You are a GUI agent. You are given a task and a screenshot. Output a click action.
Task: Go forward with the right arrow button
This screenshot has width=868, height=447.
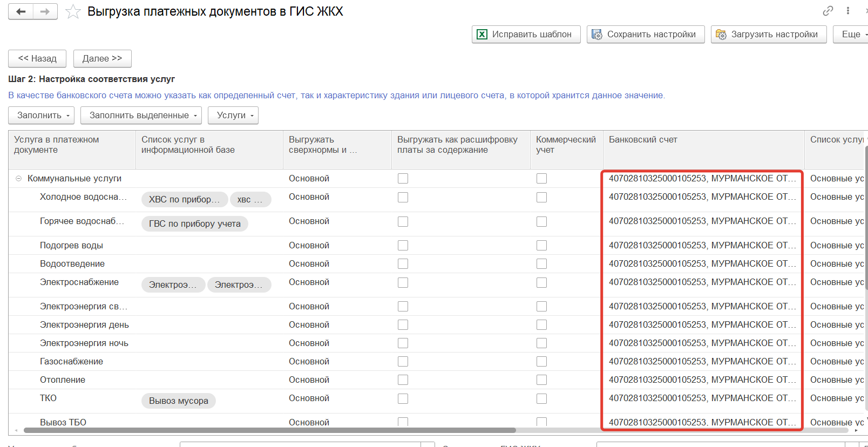tap(45, 11)
